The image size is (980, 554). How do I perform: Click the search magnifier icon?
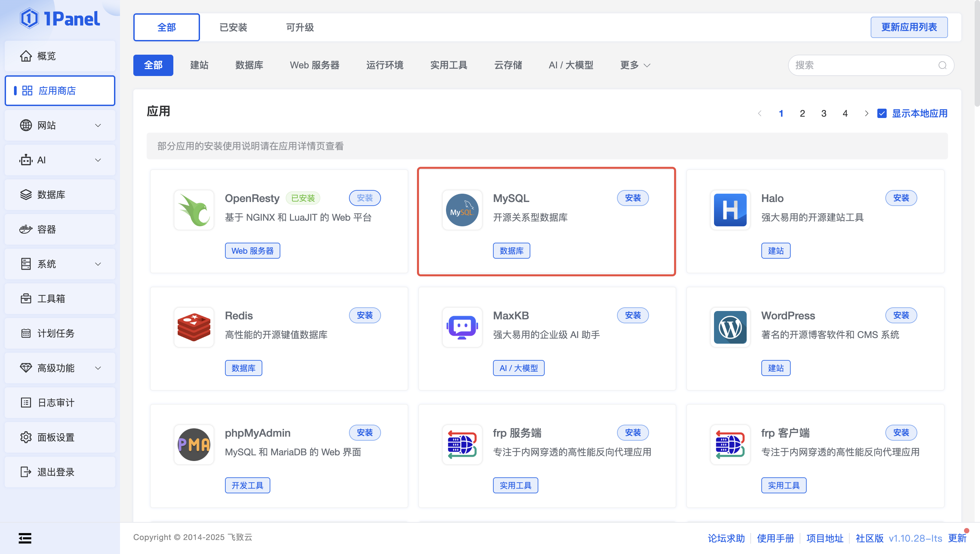(942, 65)
